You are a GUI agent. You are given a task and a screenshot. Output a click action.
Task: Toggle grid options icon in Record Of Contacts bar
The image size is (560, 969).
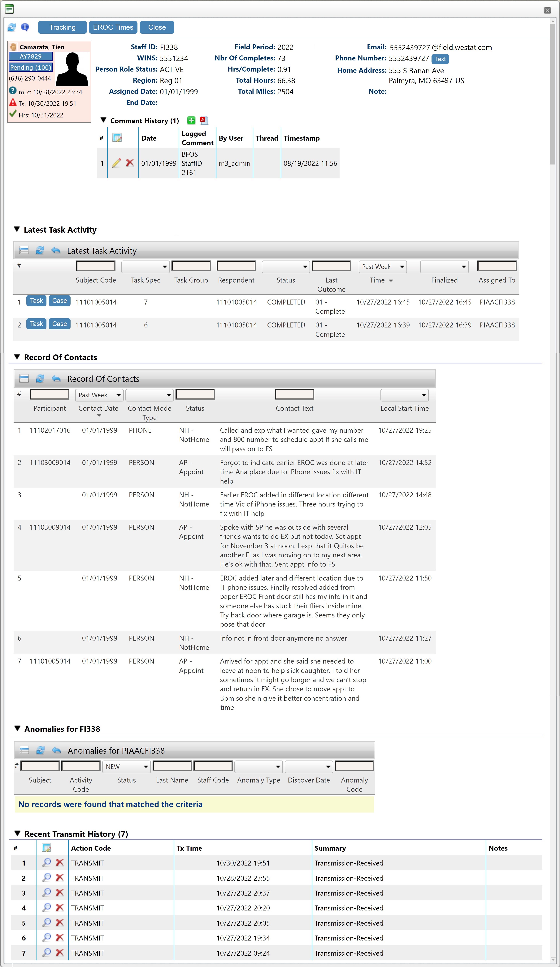[x=24, y=378]
